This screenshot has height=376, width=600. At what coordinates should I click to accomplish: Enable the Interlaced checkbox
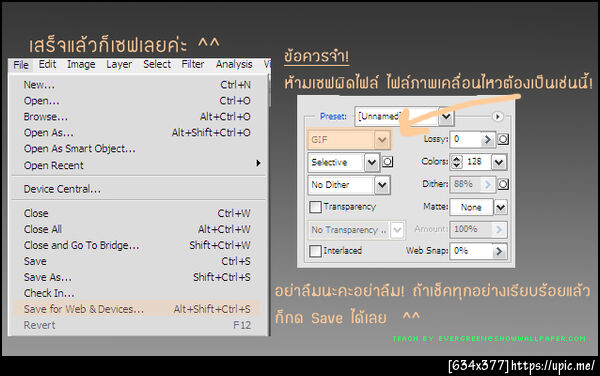(x=315, y=251)
